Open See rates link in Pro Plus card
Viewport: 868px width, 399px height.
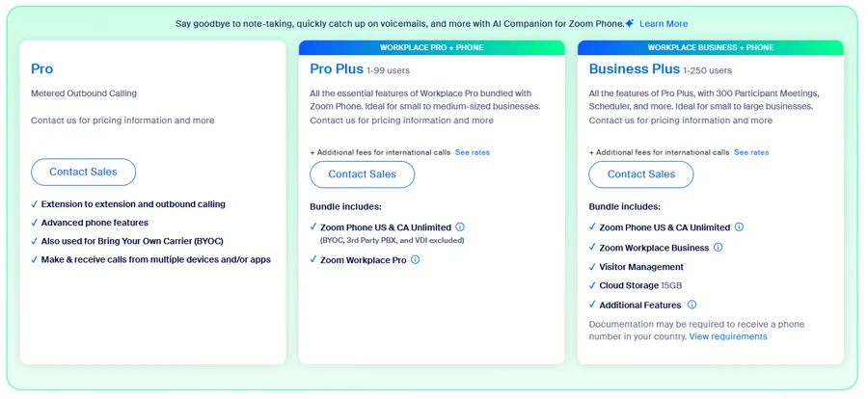(473, 152)
